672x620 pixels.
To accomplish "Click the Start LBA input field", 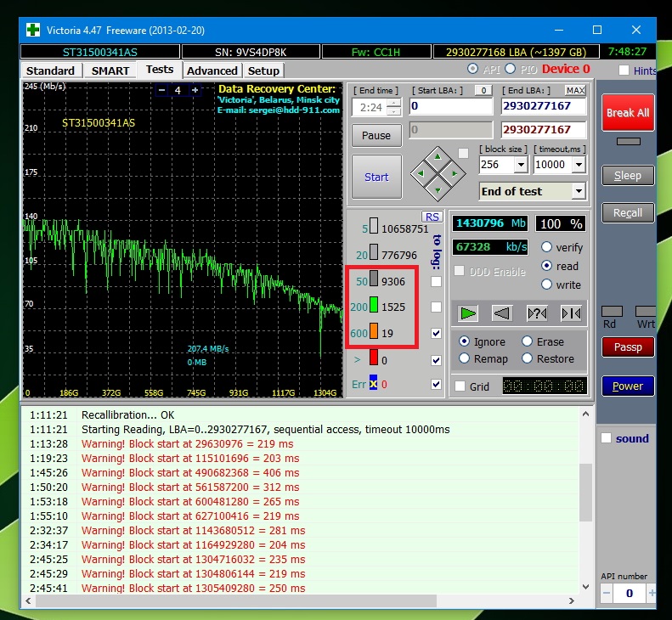I will click(451, 106).
